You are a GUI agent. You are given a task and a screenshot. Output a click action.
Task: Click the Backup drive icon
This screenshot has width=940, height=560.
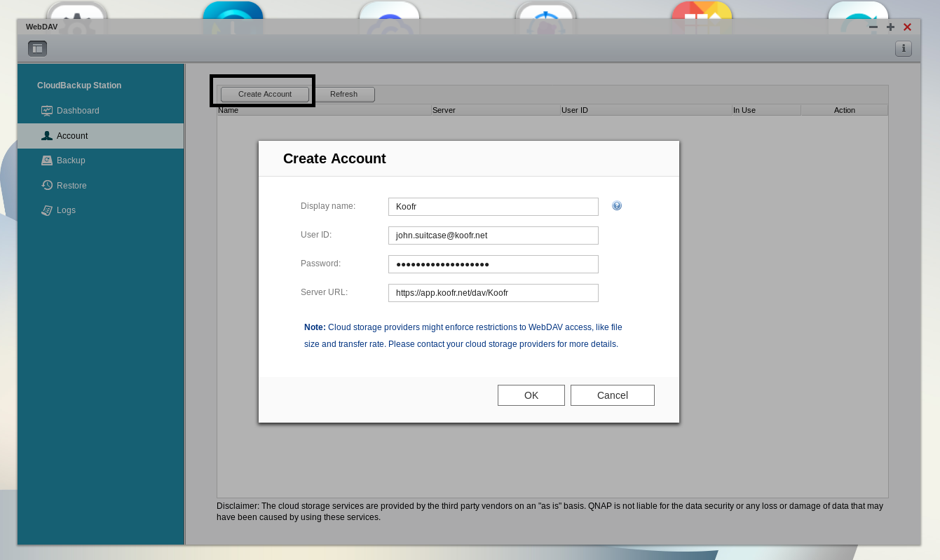click(47, 161)
